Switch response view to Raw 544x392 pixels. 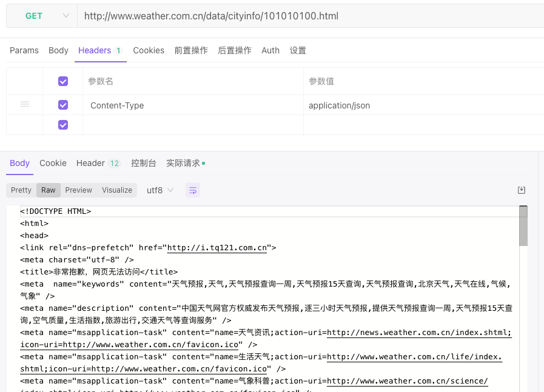click(49, 190)
